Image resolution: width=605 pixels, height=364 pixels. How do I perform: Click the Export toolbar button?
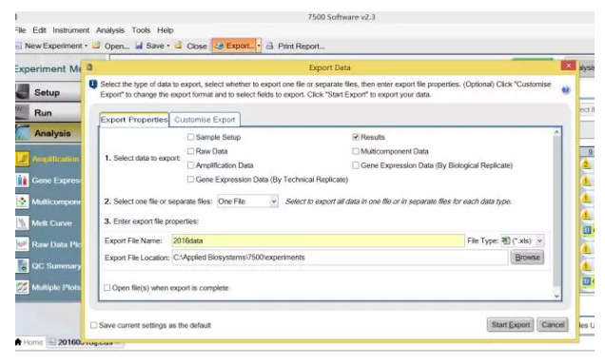[x=235, y=46]
